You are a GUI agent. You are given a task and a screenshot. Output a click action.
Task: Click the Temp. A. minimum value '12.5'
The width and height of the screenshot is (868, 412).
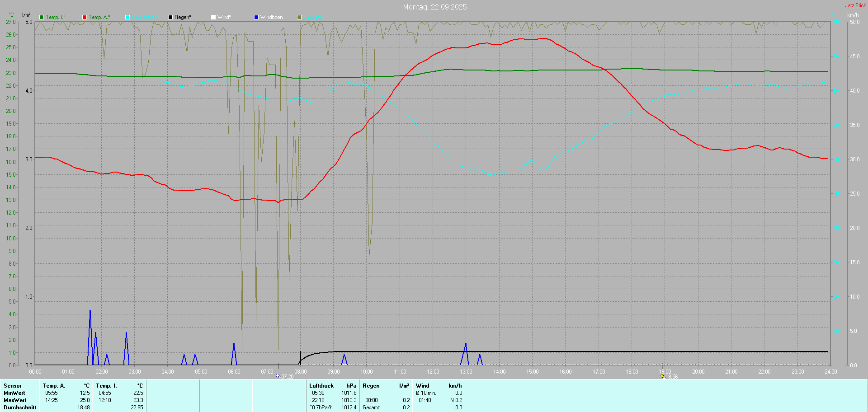point(85,393)
